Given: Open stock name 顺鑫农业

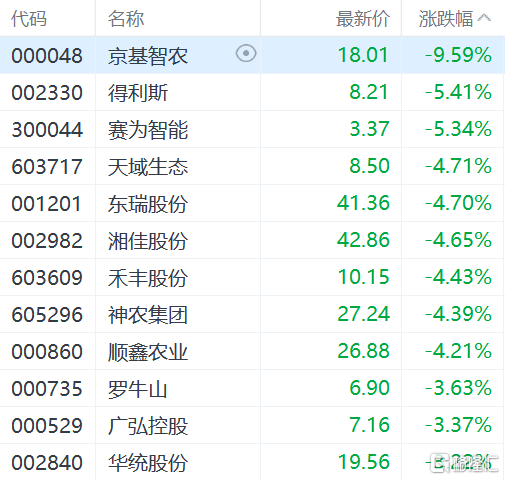Looking at the screenshot, I should tap(148, 351).
